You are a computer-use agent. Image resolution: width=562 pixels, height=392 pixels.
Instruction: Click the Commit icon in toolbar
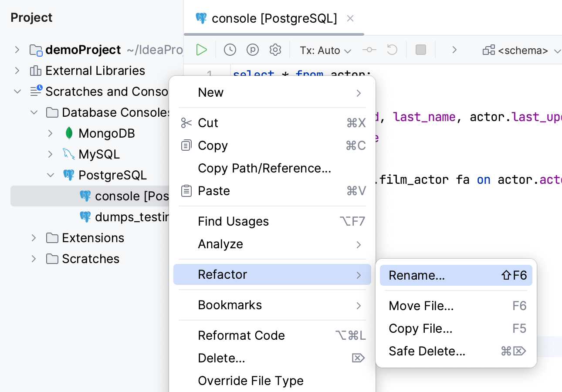pos(369,50)
